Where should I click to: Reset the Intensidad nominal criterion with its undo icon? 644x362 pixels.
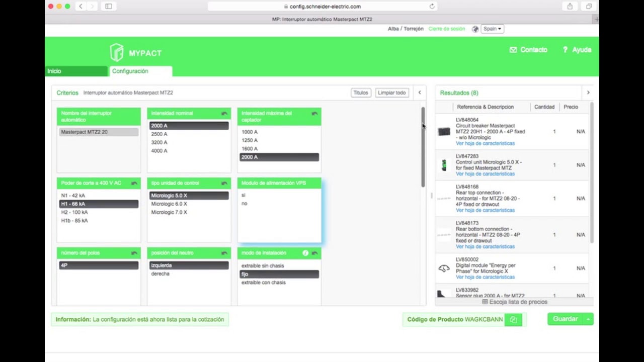click(224, 114)
